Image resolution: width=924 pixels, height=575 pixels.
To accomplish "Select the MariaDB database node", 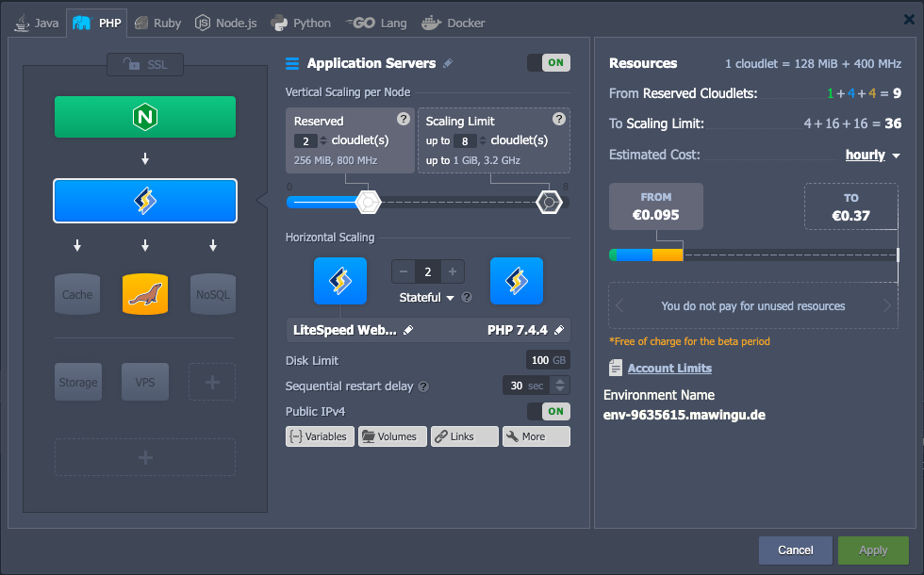I will tap(144, 293).
